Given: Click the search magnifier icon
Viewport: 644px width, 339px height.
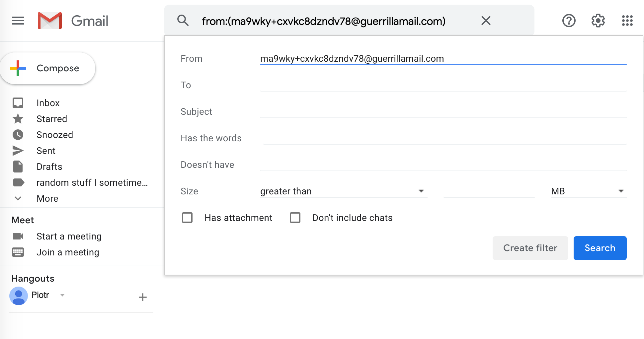Looking at the screenshot, I should (183, 21).
